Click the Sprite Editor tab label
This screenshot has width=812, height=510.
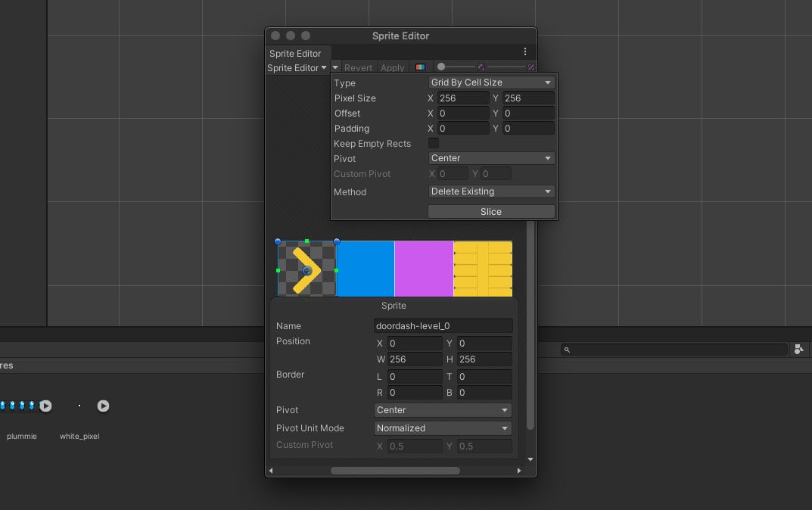(x=295, y=53)
